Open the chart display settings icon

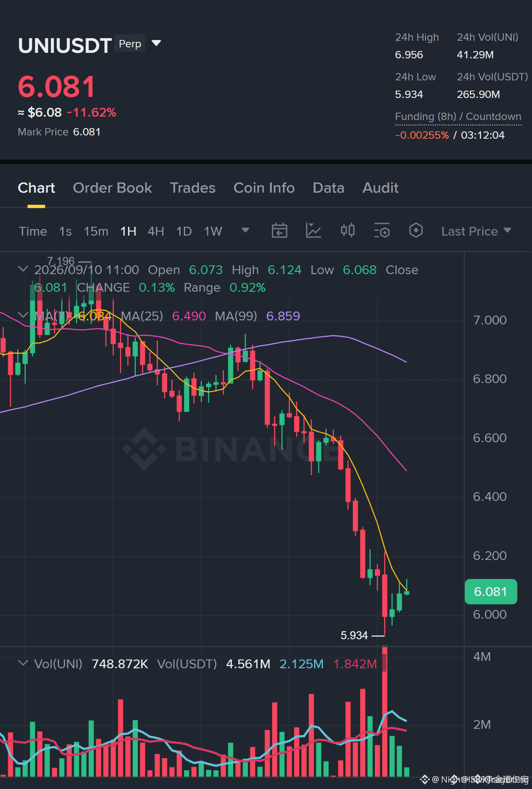point(382,231)
